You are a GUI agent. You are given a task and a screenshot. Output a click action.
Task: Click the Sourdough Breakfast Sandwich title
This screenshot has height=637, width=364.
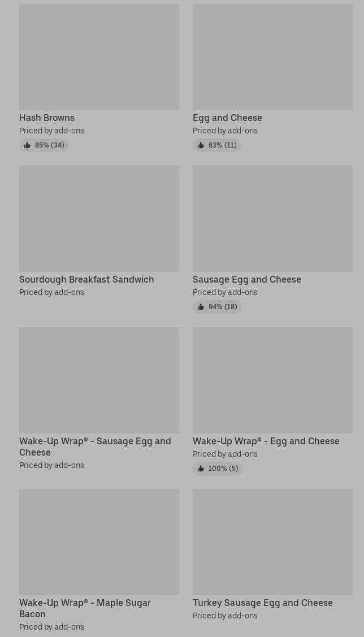(86, 279)
